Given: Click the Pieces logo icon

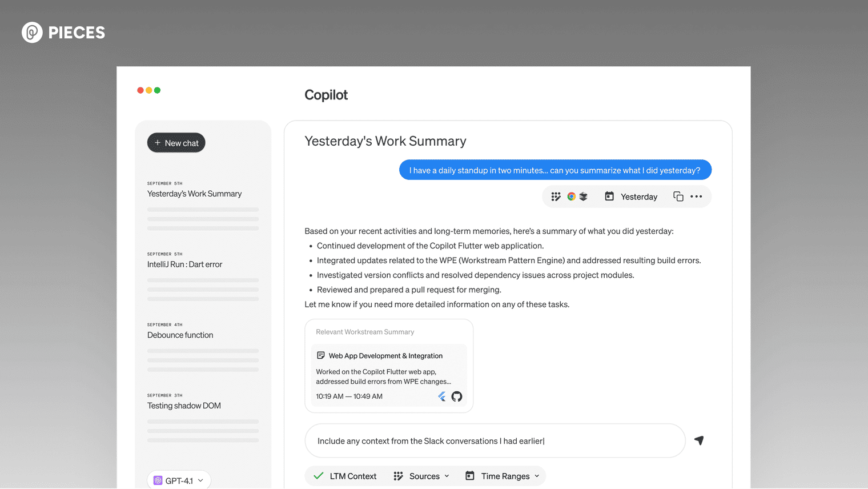Looking at the screenshot, I should click(32, 33).
